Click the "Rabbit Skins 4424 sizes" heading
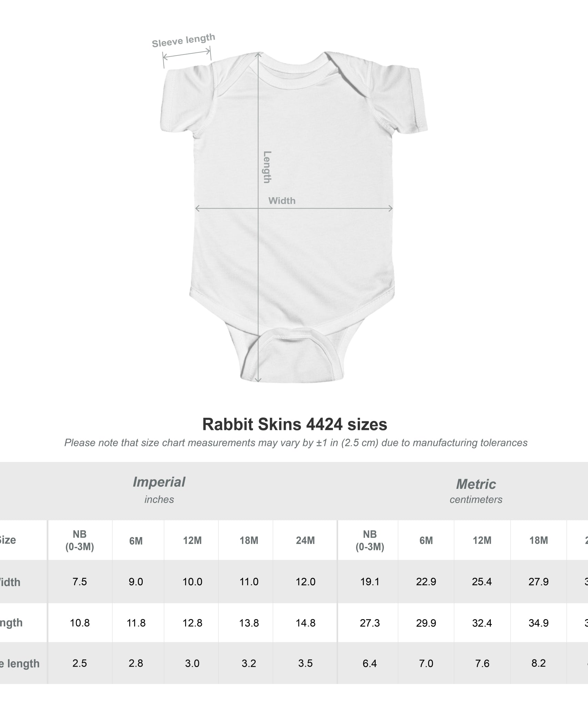Image resolution: width=588 pixels, height=706 pixels. pos(294,424)
